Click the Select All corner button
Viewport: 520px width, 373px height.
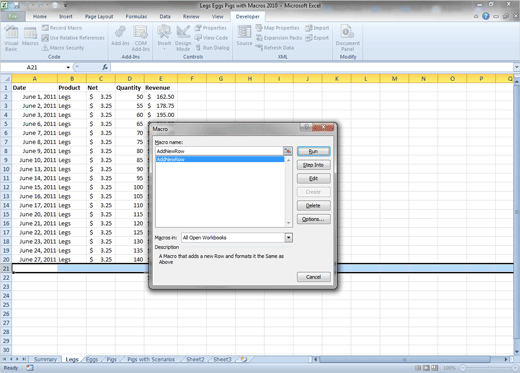click(x=6, y=79)
